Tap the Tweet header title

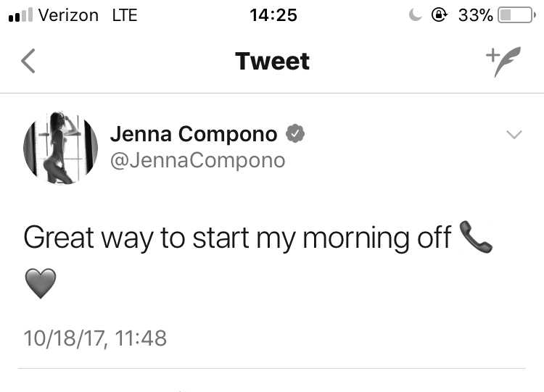272,62
